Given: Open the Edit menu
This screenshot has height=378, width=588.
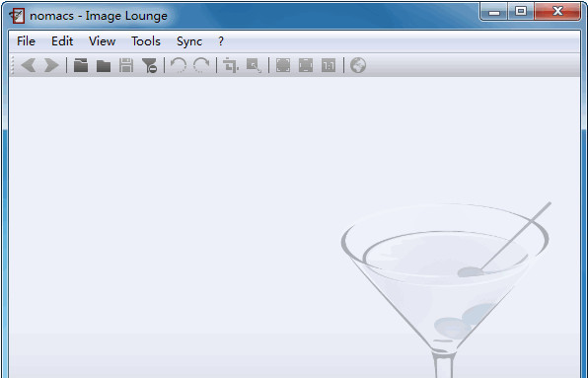Looking at the screenshot, I should [62, 41].
